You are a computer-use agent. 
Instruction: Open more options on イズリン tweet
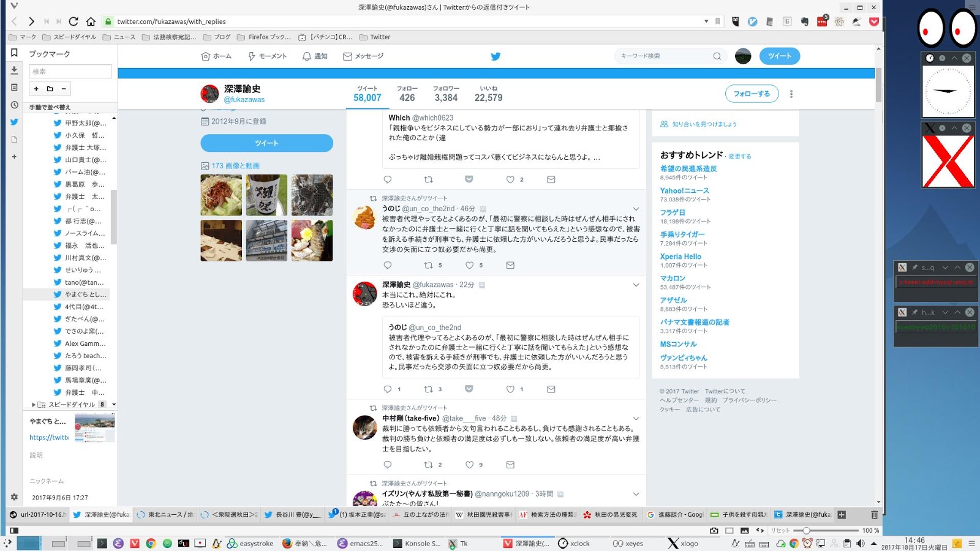[636, 494]
